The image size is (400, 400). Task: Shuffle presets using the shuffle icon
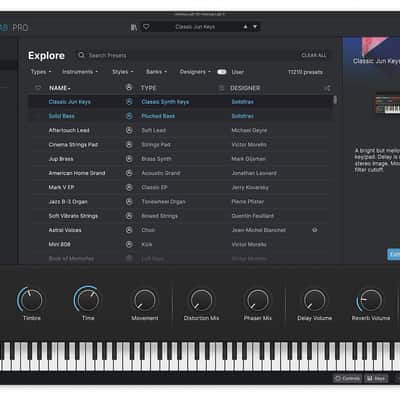tap(327, 88)
